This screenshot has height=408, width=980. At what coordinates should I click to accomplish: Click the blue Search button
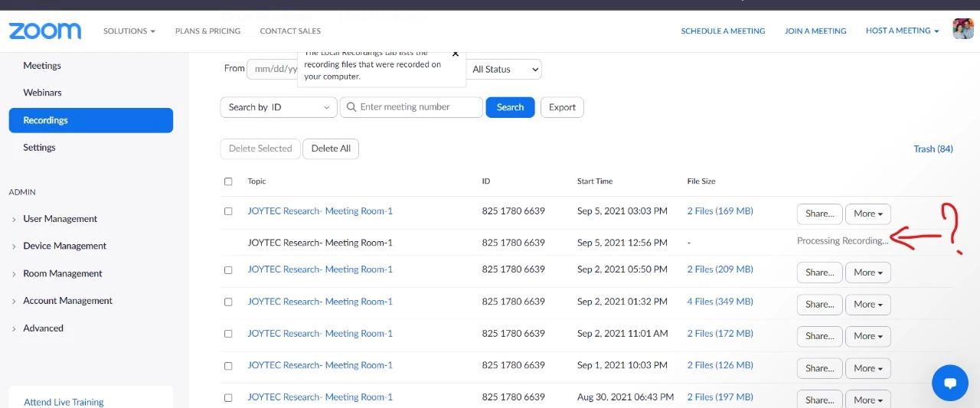pos(510,107)
